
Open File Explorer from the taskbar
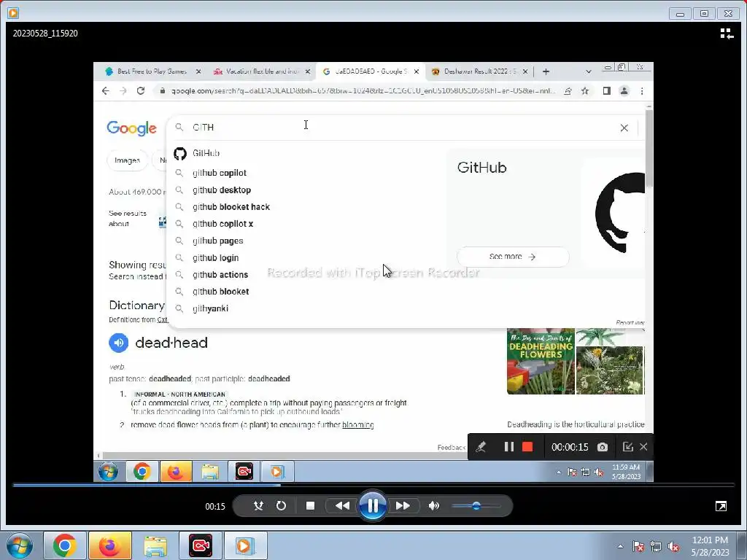tap(155, 545)
